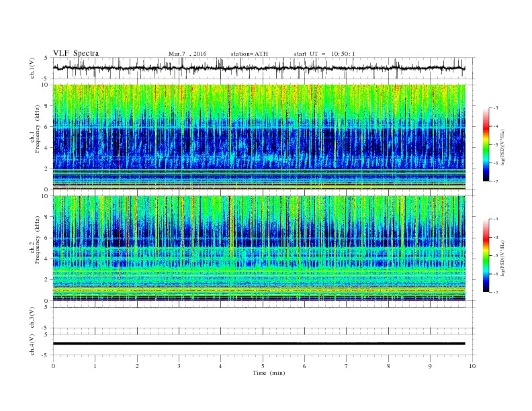Click the ch.2 'Frequency (kHz)' axis label
This screenshot has width=532, height=411.
click(38, 240)
